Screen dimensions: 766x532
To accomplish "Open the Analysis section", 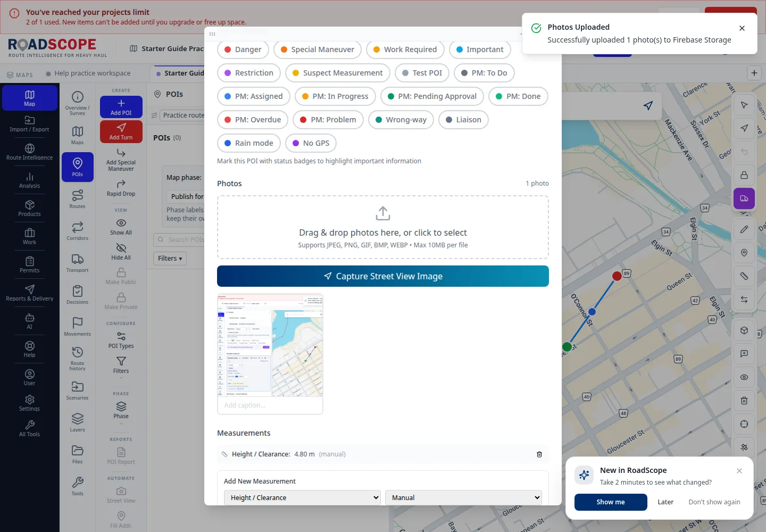I will coord(29,180).
